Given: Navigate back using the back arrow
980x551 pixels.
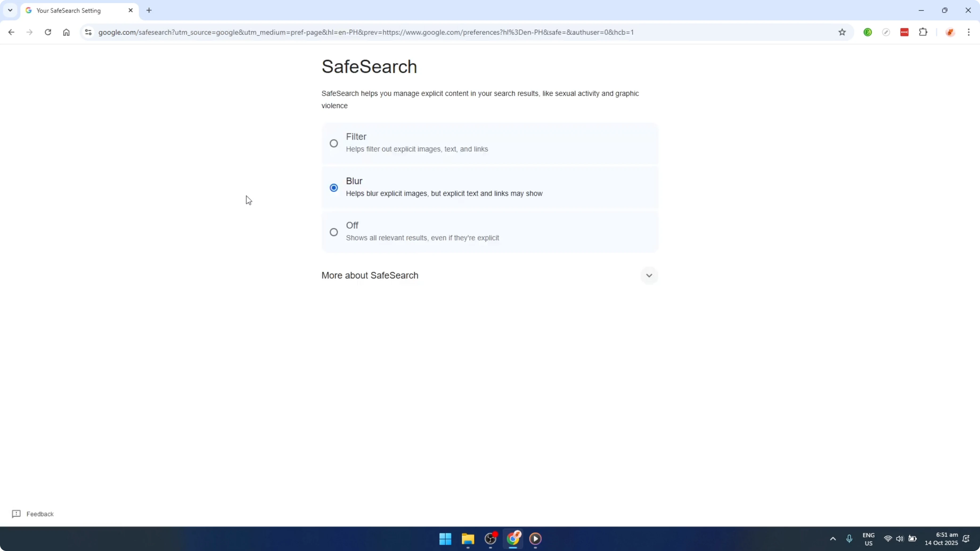Looking at the screenshot, I should coord(11,32).
